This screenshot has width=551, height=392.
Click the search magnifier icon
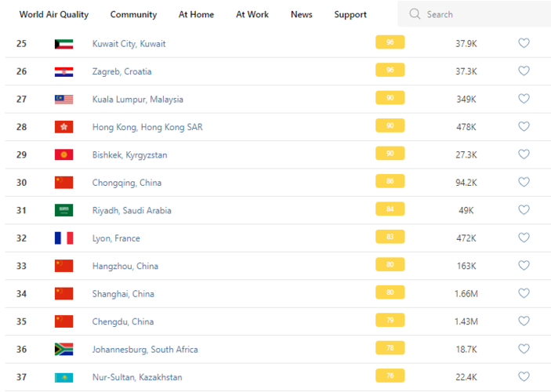[415, 14]
